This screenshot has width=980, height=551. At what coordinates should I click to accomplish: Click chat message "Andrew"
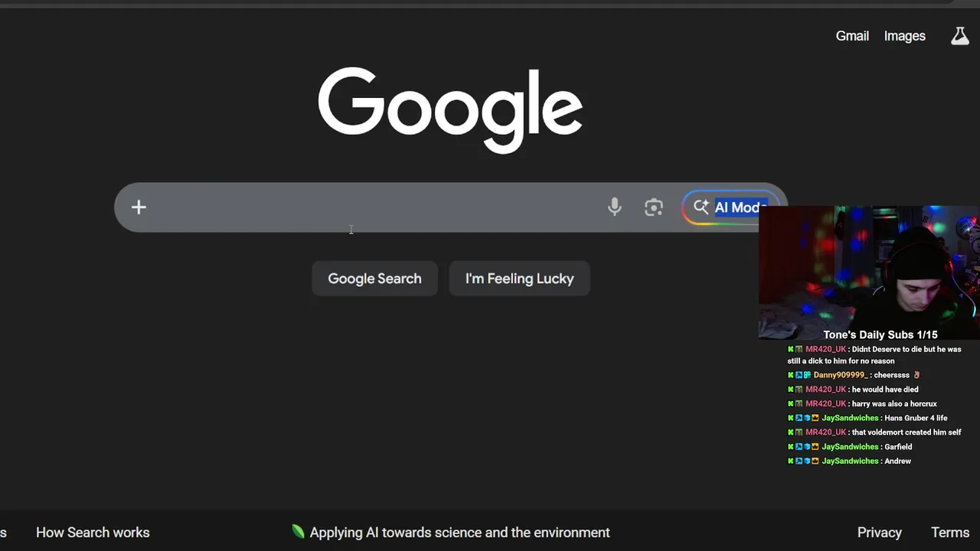pyautogui.click(x=897, y=461)
